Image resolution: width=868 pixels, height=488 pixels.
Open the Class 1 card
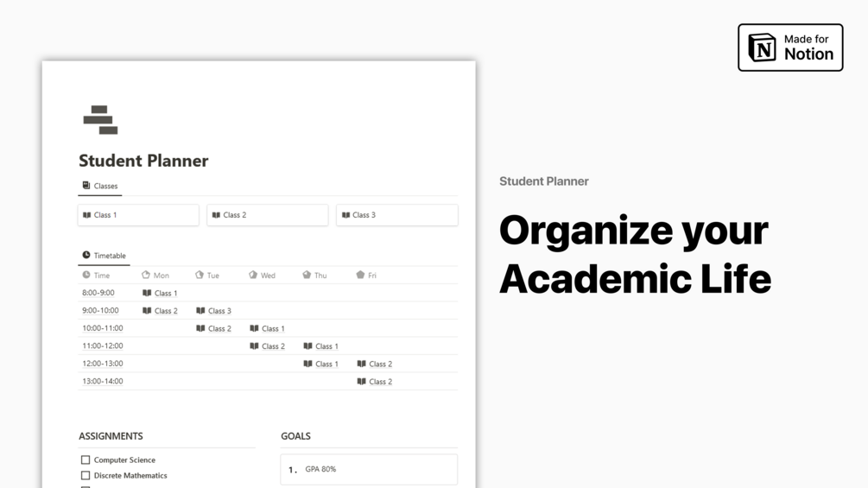tap(138, 215)
